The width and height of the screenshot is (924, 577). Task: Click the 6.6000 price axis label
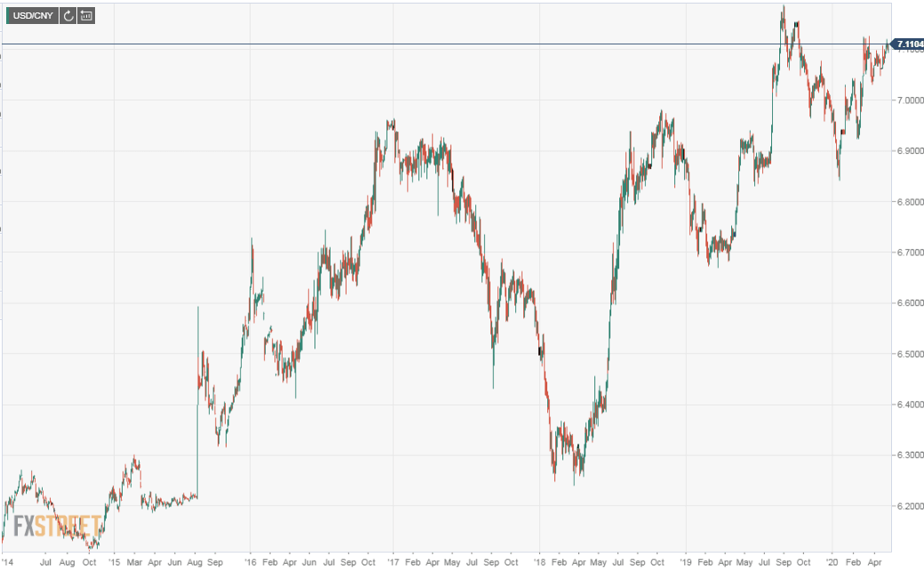pyautogui.click(x=906, y=303)
